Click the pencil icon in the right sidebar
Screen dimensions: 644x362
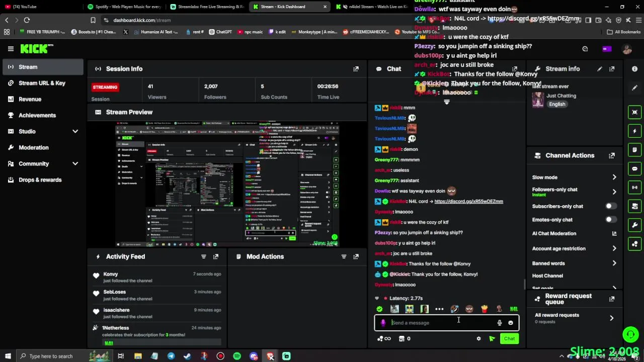click(x=634, y=87)
